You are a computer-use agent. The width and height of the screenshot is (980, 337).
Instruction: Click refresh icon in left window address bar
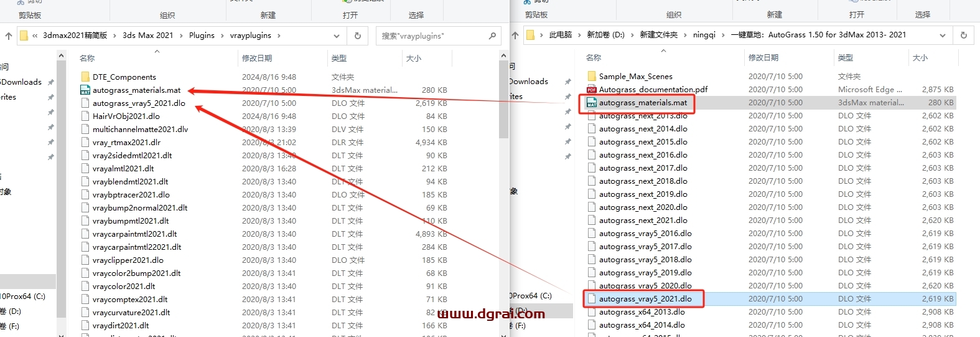click(358, 36)
